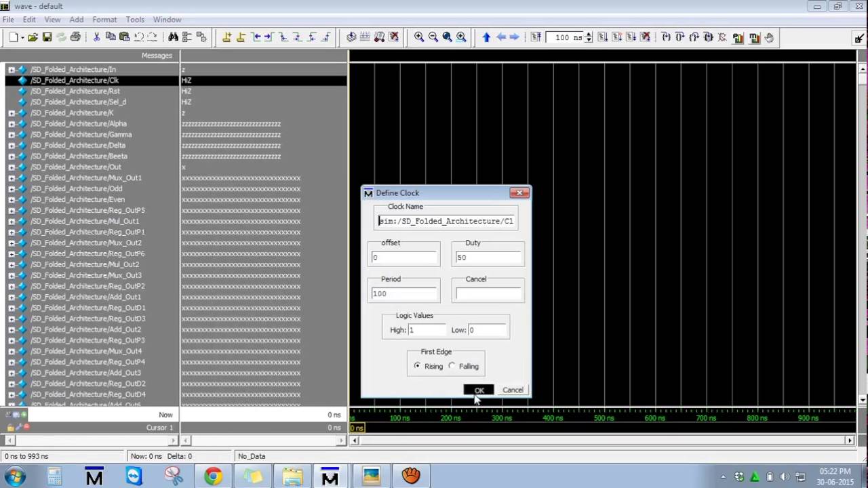The height and width of the screenshot is (488, 868).
Task: Expand the Odd signal bus
Action: coord(12,188)
